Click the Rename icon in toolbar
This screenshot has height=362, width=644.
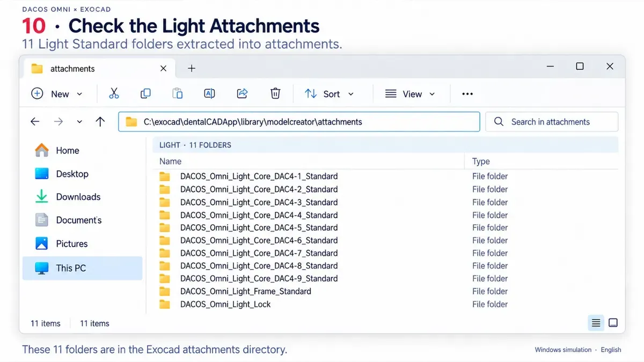click(210, 94)
